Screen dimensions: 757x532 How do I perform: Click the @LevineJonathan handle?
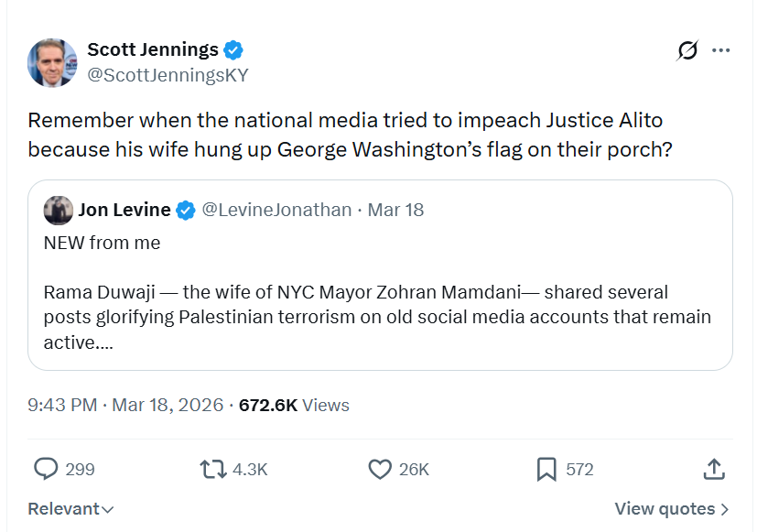pos(276,210)
